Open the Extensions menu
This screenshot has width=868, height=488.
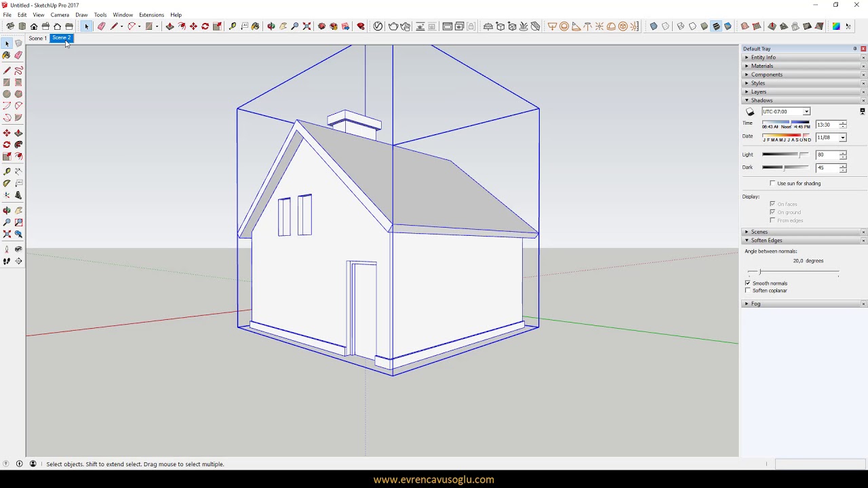[151, 15]
